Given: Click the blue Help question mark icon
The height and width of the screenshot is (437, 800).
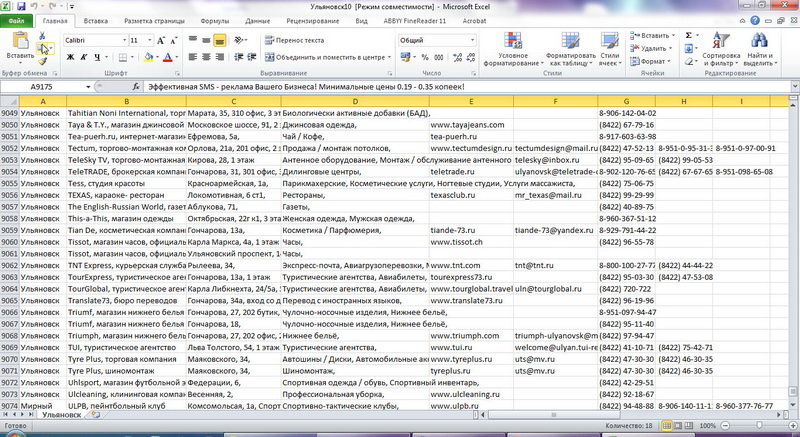Looking at the screenshot, I should (755, 21).
